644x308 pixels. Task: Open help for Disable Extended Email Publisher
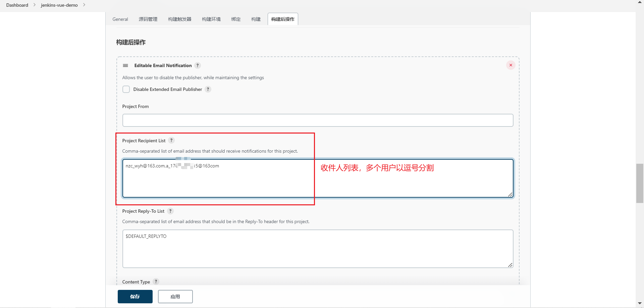pyautogui.click(x=208, y=89)
